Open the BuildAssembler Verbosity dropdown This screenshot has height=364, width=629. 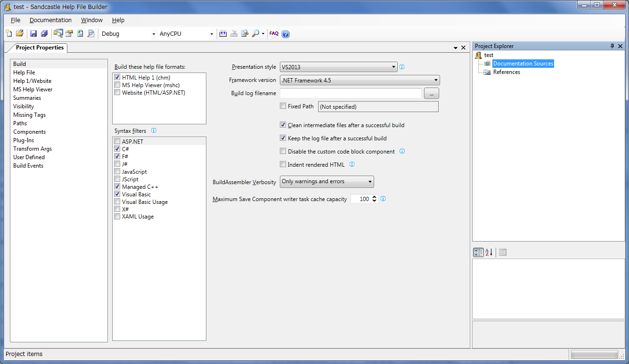327,182
